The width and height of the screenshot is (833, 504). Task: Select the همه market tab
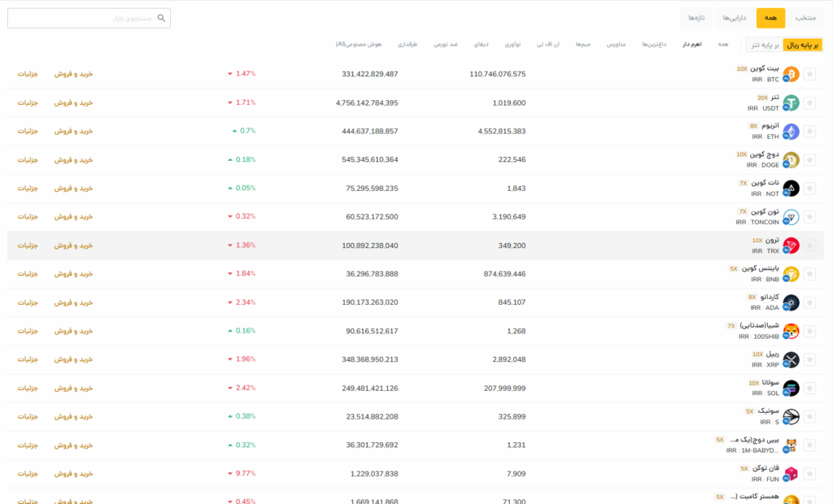tap(770, 18)
